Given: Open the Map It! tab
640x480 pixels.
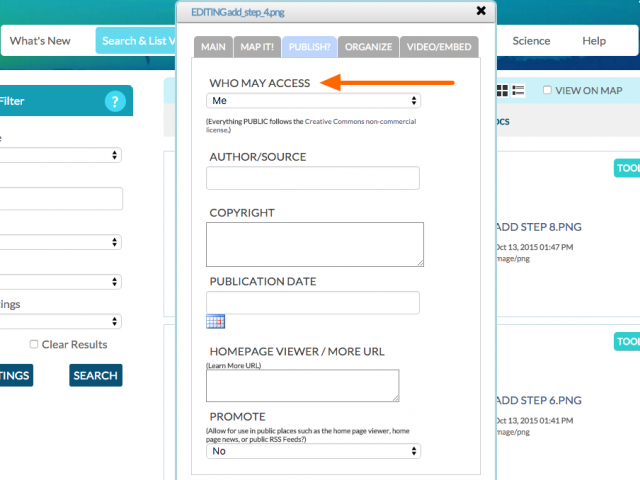Looking at the screenshot, I should pyautogui.click(x=258, y=47).
